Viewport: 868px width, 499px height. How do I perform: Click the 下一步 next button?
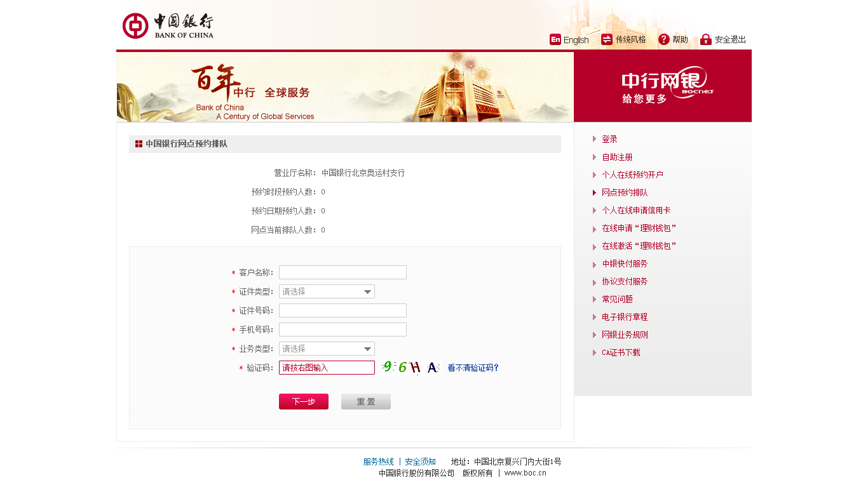tap(303, 401)
